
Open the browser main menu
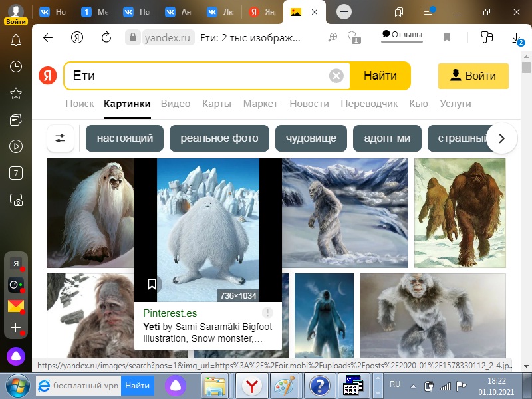pyautogui.click(x=428, y=11)
